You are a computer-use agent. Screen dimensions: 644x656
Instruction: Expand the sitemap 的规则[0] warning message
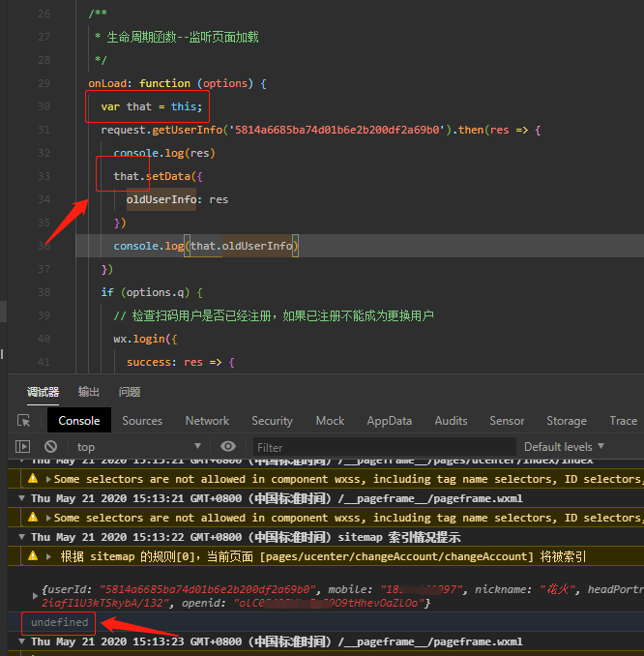[49, 556]
